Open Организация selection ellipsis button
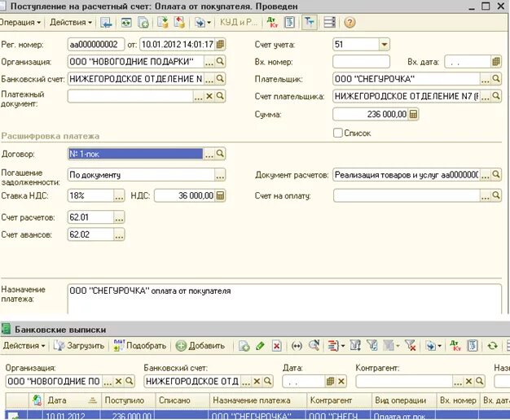510x420 pixels. 209,61
